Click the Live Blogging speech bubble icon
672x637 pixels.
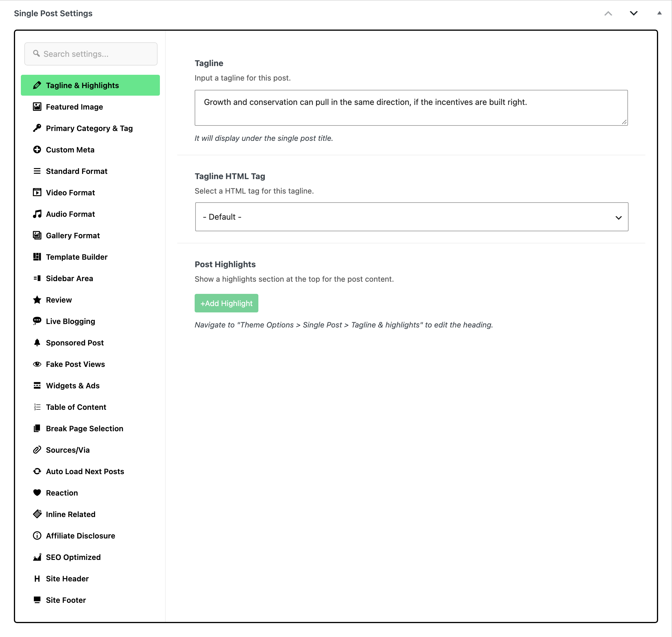(x=37, y=321)
